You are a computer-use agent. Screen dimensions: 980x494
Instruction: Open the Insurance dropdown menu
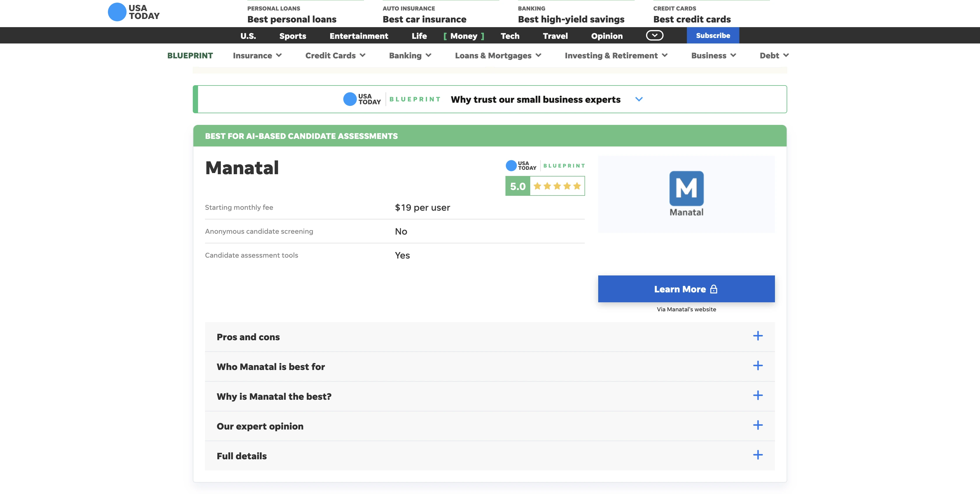tap(257, 55)
